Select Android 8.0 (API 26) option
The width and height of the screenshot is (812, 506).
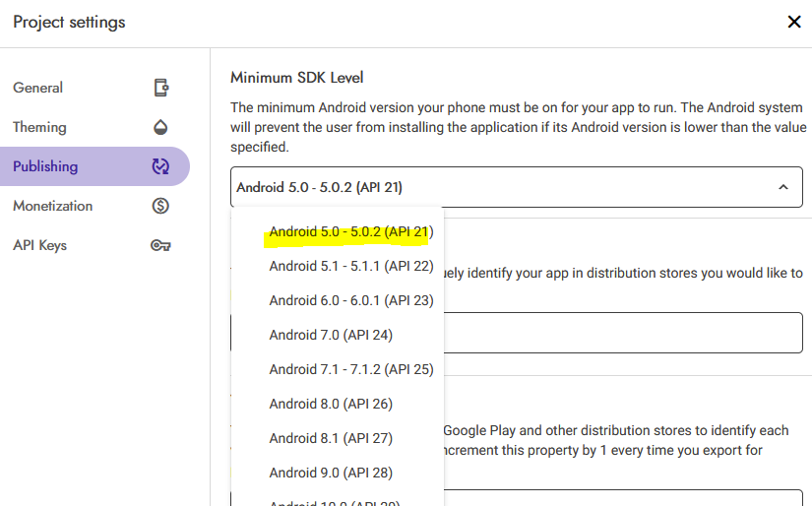331,404
